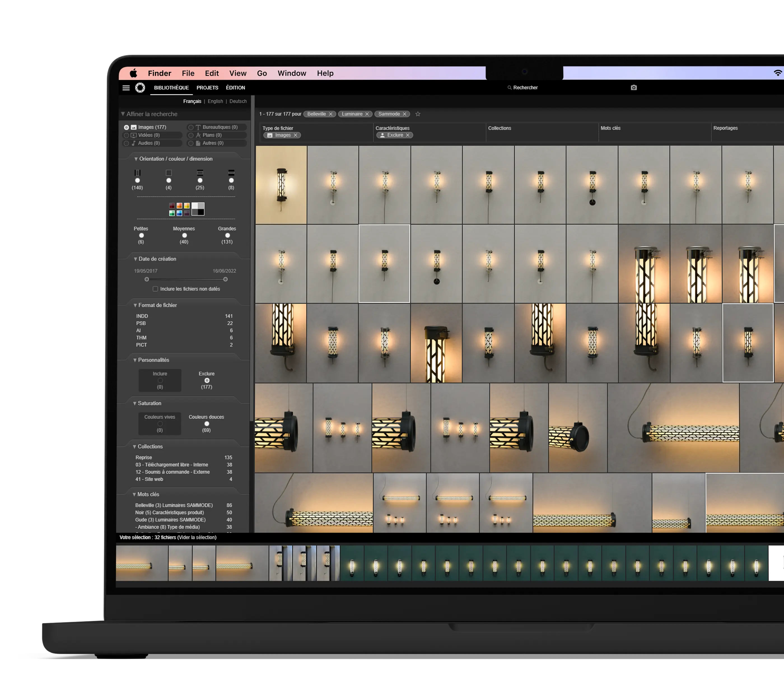
Task: Select the Images (177) radio button
Action: 127,127
